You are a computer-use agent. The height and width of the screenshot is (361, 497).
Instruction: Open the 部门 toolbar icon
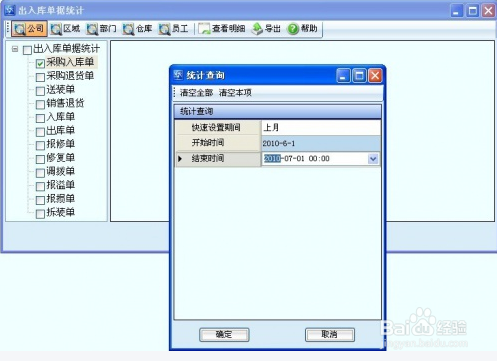pyautogui.click(x=101, y=29)
